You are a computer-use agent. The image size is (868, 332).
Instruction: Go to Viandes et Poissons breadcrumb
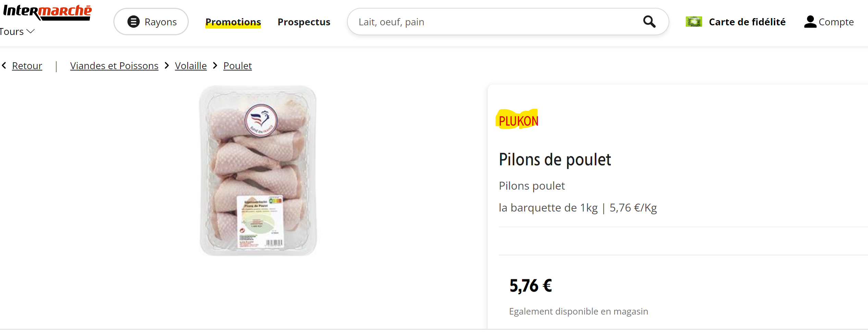pos(114,66)
